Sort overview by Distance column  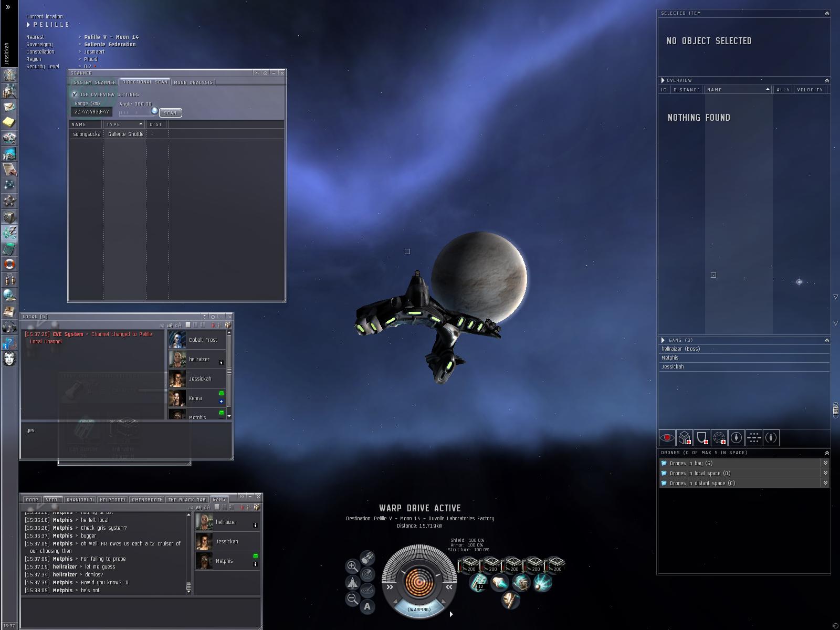coord(686,90)
